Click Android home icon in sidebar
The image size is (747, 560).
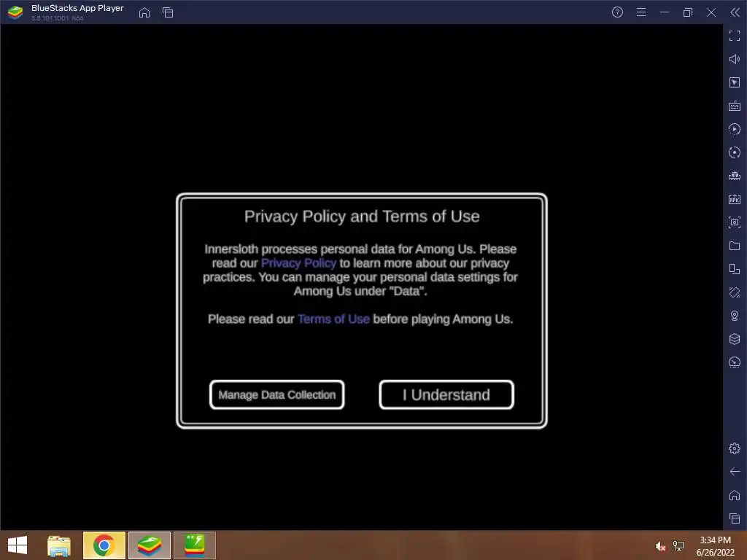pyautogui.click(x=735, y=495)
